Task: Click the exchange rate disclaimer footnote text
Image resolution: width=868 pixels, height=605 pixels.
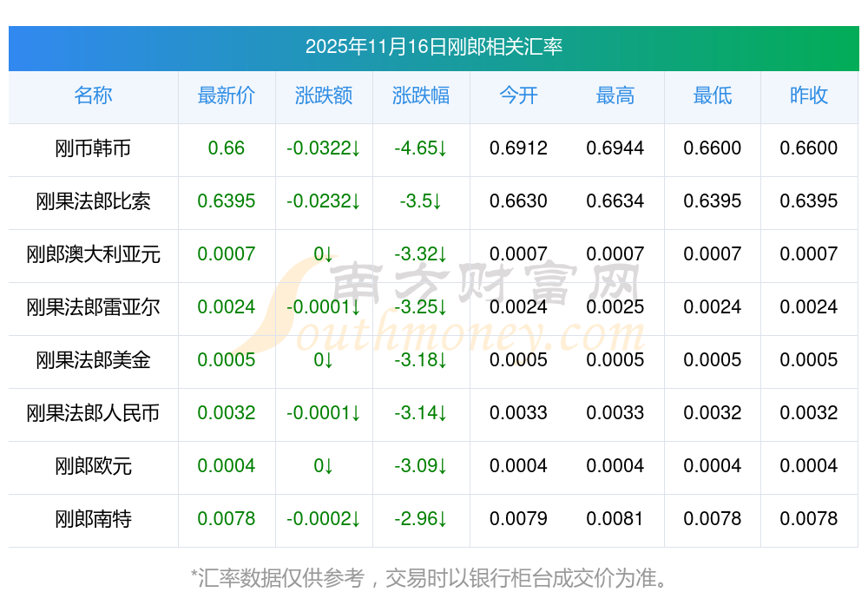Action: 433,577
